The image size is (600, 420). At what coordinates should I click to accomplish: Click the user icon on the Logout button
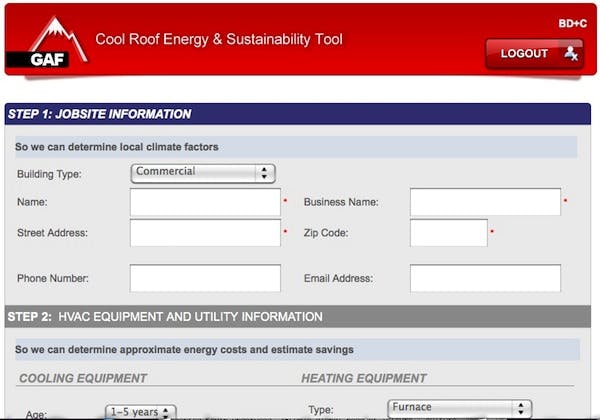570,53
